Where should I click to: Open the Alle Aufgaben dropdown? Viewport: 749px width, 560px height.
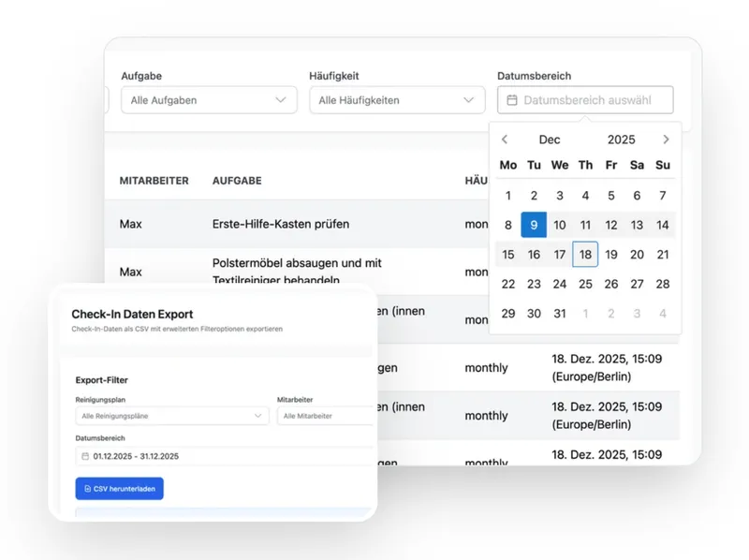[209, 100]
